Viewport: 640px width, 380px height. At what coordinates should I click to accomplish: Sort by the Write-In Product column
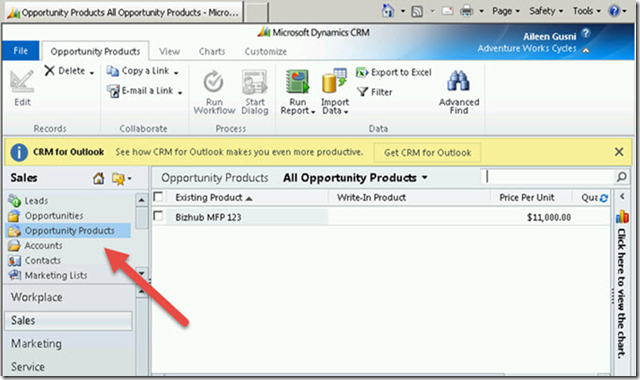pyautogui.click(x=409, y=198)
